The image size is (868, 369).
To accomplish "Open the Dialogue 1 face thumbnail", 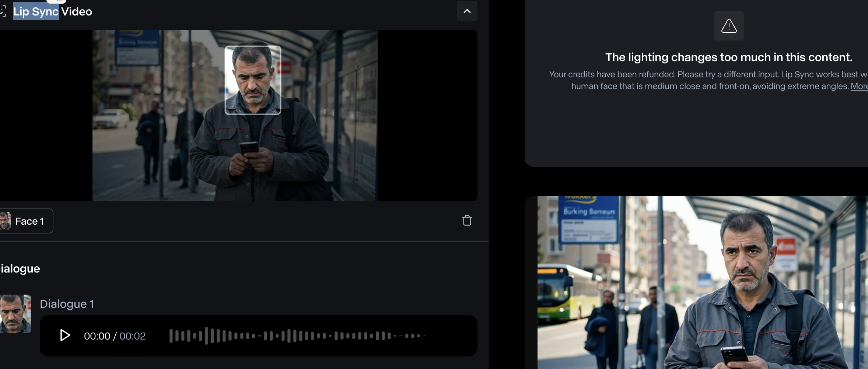I will [x=15, y=314].
